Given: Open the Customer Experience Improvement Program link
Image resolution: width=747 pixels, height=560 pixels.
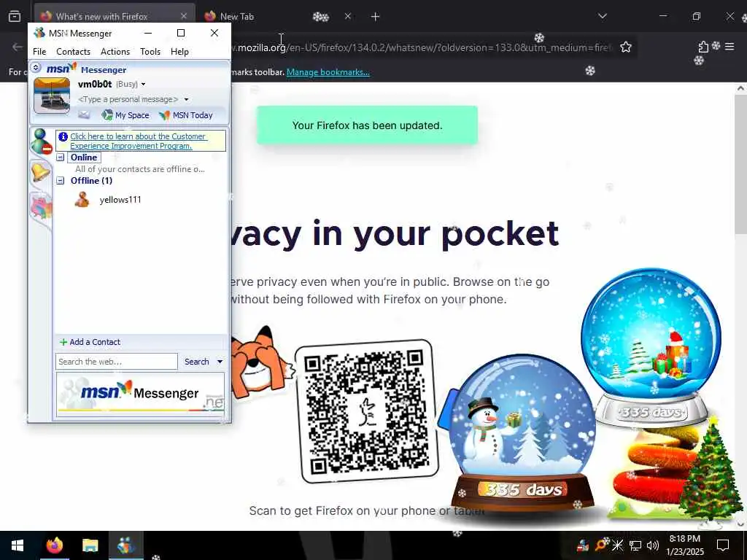Looking at the screenshot, I should pos(138,141).
